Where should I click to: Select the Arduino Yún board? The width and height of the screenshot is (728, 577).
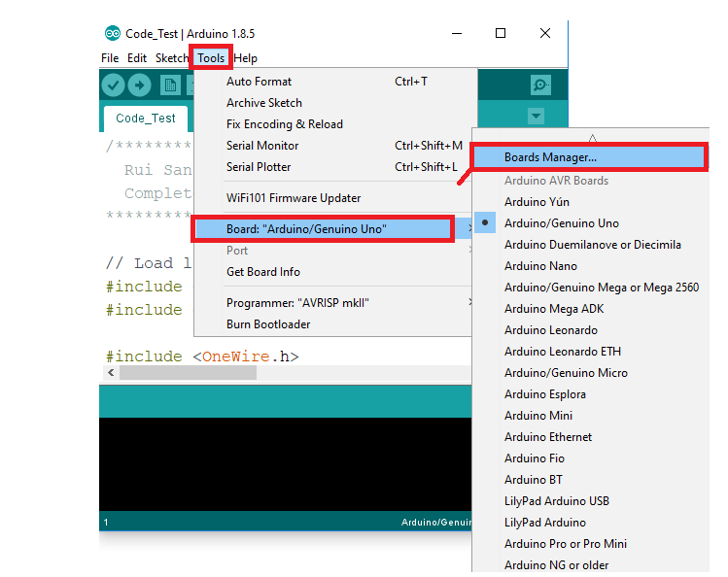click(x=591, y=202)
